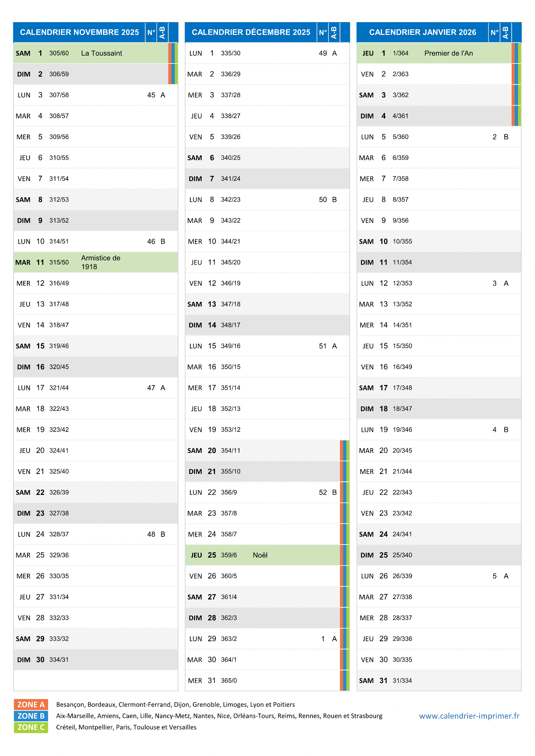Open the www.calendrier-imprimer.fr link
Image resolution: width=535 pixels, height=756 pixels.
[469, 716]
